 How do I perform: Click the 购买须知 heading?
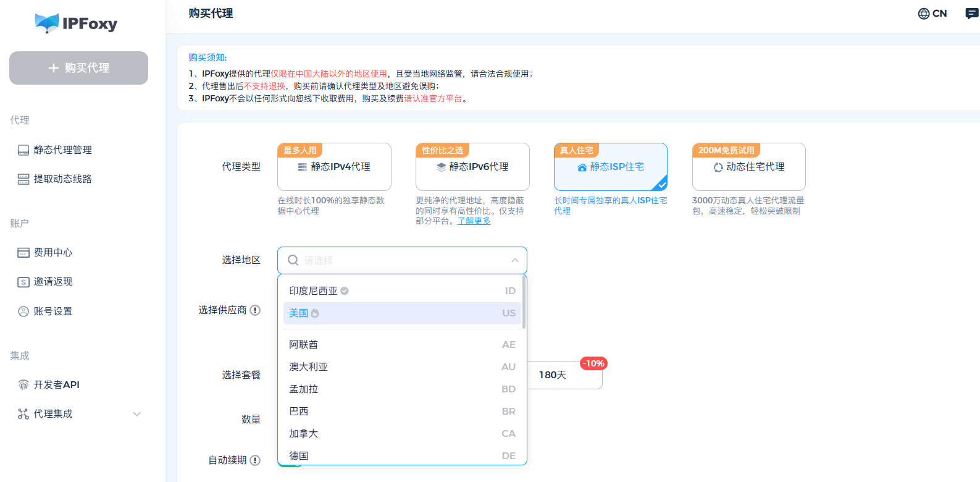click(207, 57)
